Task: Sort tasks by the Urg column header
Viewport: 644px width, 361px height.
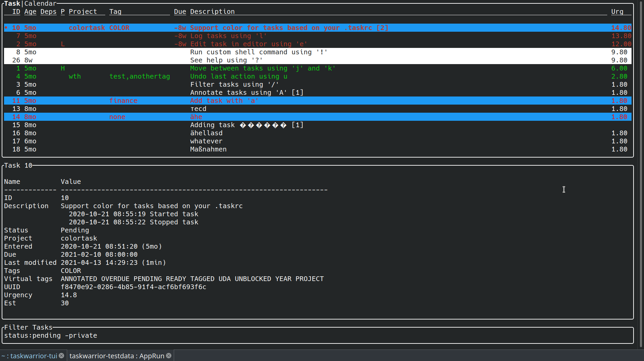Action: point(617,11)
